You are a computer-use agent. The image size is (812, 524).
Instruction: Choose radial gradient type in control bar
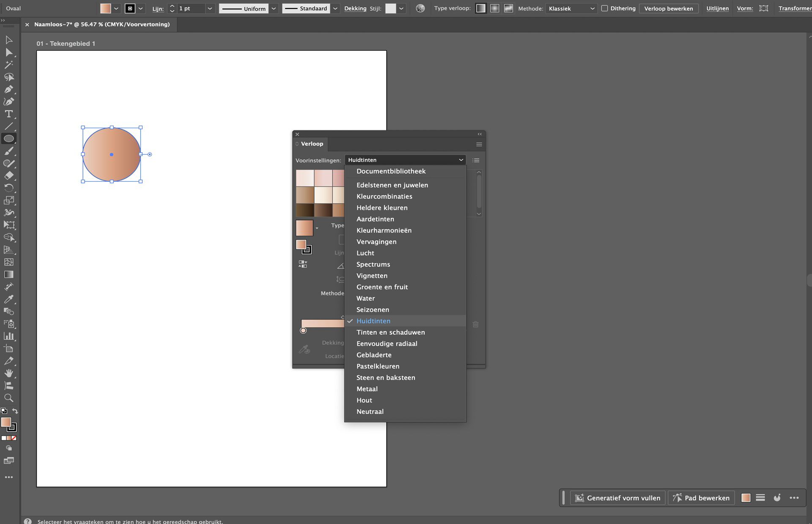495,8
